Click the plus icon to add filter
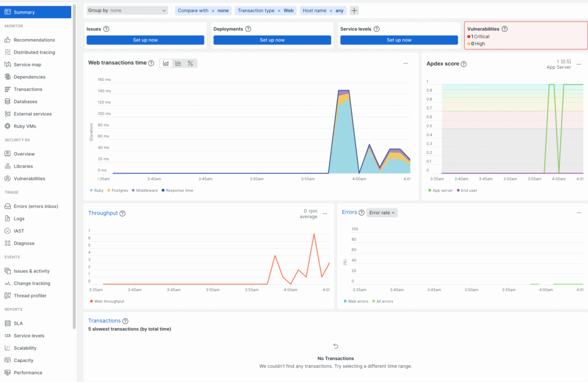 (x=354, y=10)
